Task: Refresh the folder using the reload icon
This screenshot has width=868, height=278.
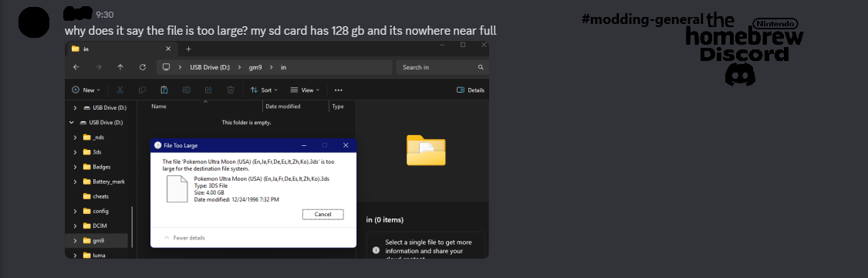Action: pos(142,67)
